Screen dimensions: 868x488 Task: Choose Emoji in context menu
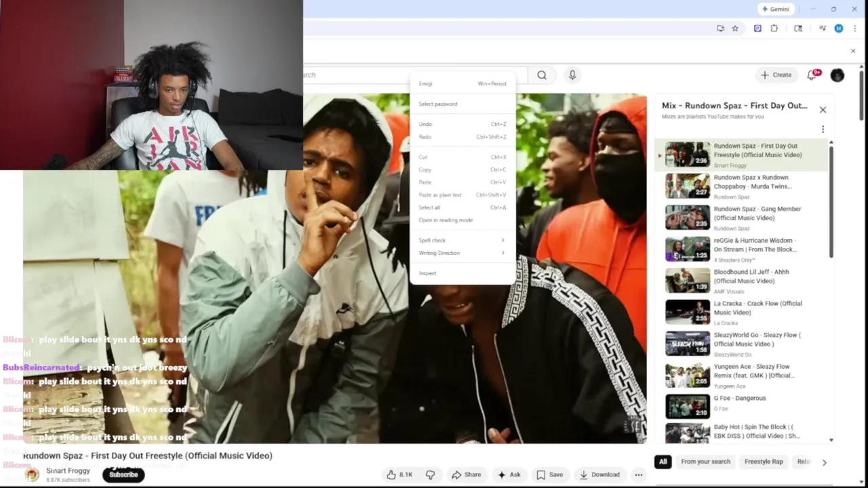click(x=462, y=83)
